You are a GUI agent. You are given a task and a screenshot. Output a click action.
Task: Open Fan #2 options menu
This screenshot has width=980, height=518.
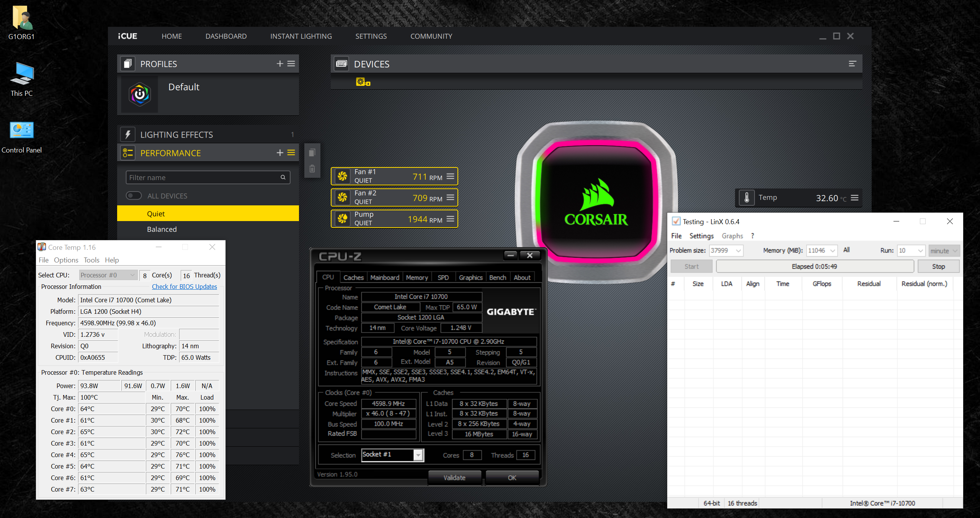[450, 197]
